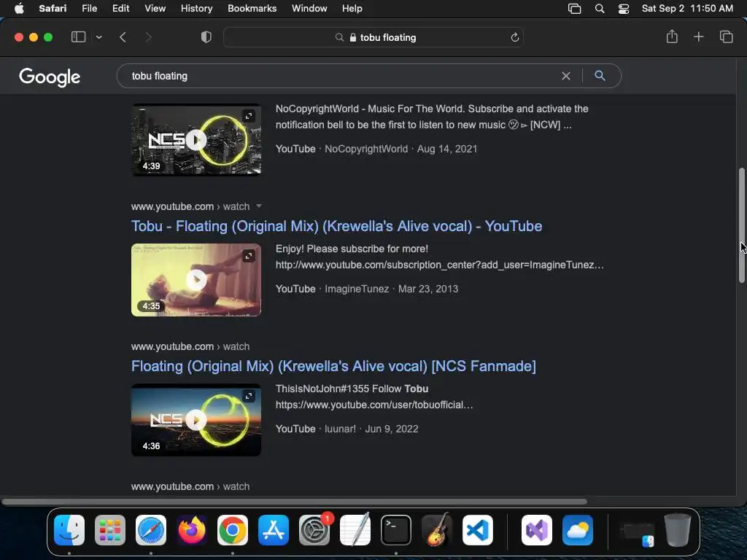Open the result options arrow beside www.youtube.com › watch
The image size is (747, 560).
coord(259,206)
